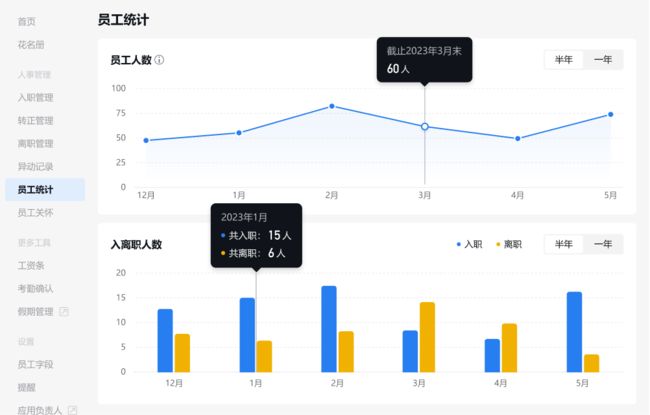Screen dimensions: 650x415
Task: Click the 2月 peak point on the line chart
Action: 332,106
